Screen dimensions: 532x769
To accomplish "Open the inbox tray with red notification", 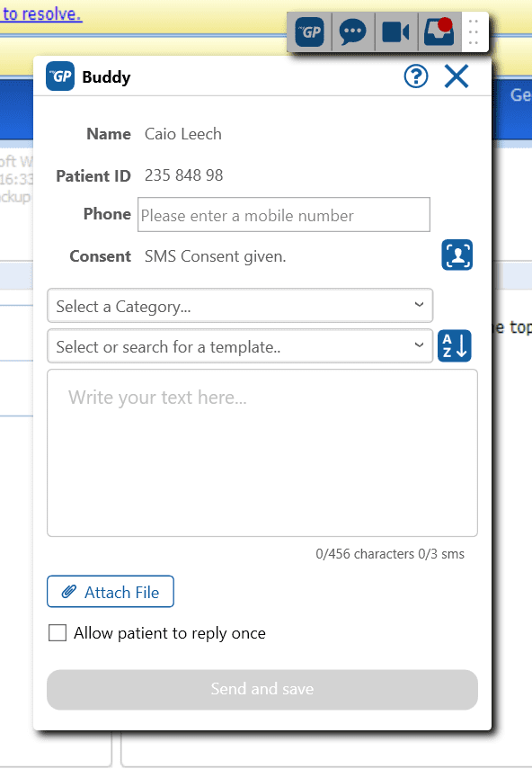I will [x=439, y=32].
